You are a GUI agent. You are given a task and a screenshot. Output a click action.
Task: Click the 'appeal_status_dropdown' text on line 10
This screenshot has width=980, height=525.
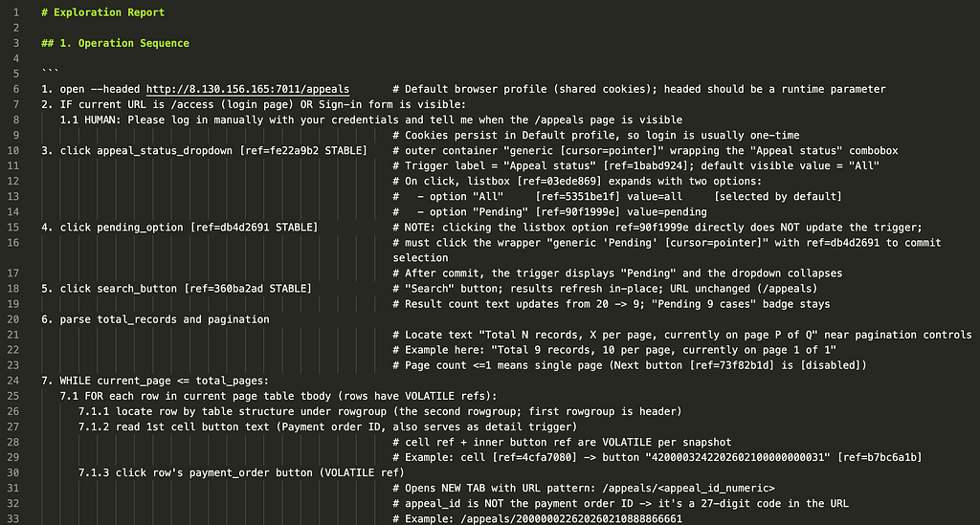tap(165, 150)
